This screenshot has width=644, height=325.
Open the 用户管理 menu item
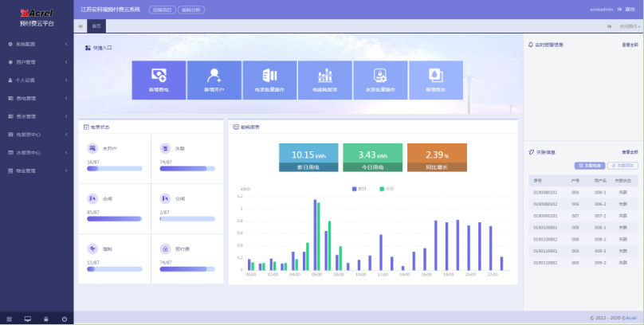36,62
